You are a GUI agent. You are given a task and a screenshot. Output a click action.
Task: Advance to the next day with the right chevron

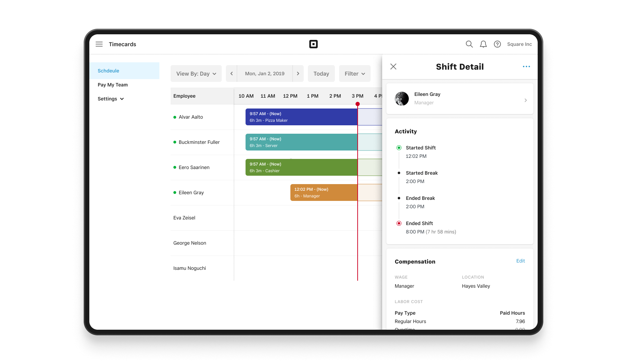coord(298,73)
